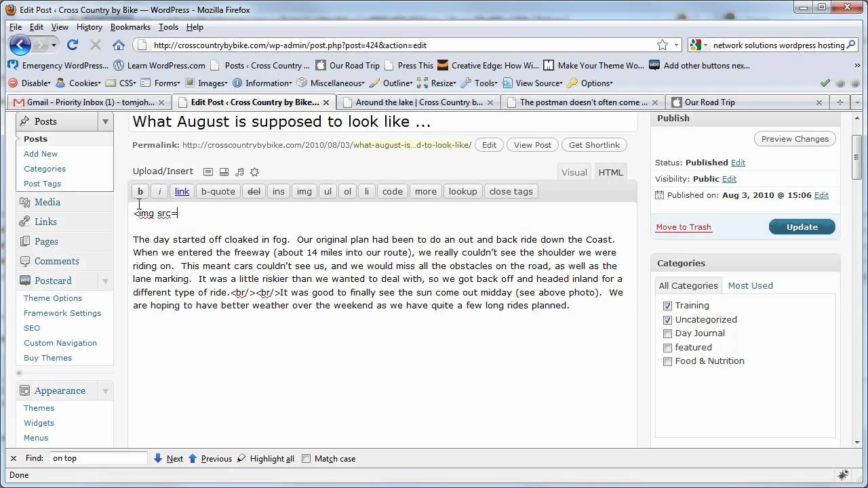Check the featured category

click(668, 348)
